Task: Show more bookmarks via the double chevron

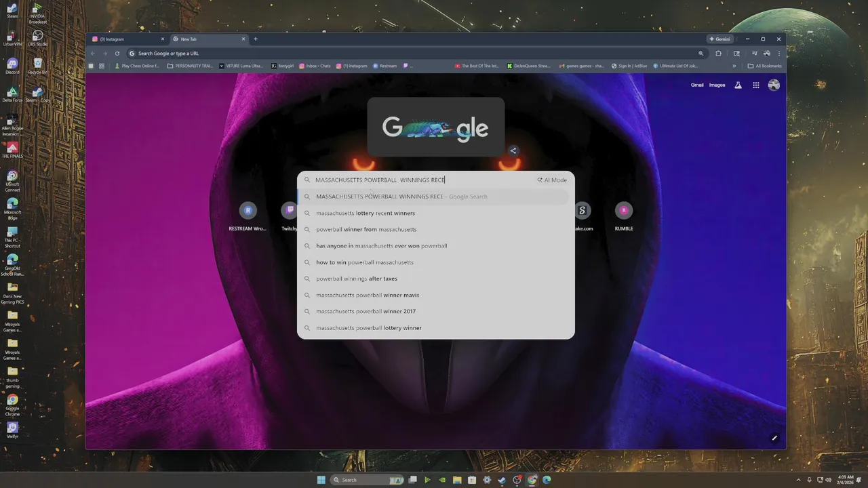Action: pyautogui.click(x=734, y=66)
